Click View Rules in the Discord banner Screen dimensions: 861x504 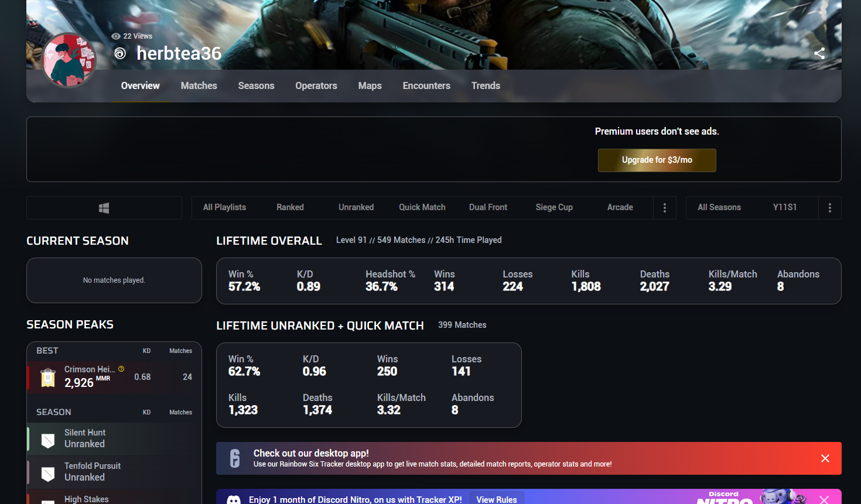pyautogui.click(x=497, y=499)
